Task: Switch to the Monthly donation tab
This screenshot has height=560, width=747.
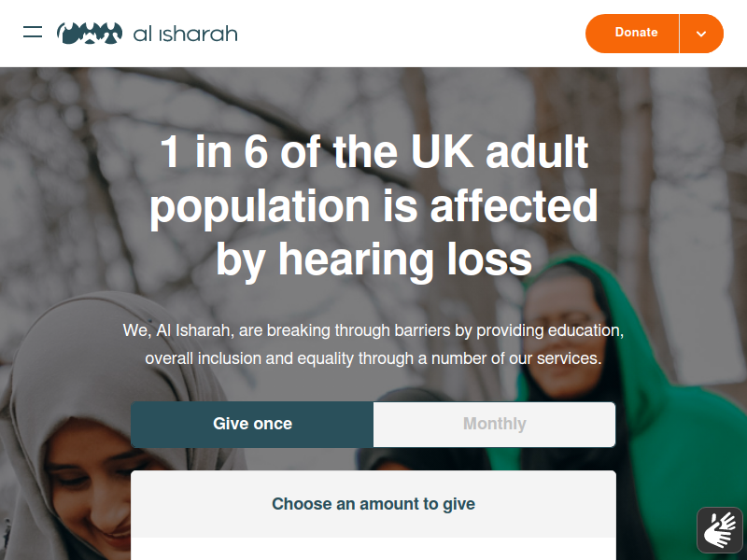Action: (x=495, y=424)
